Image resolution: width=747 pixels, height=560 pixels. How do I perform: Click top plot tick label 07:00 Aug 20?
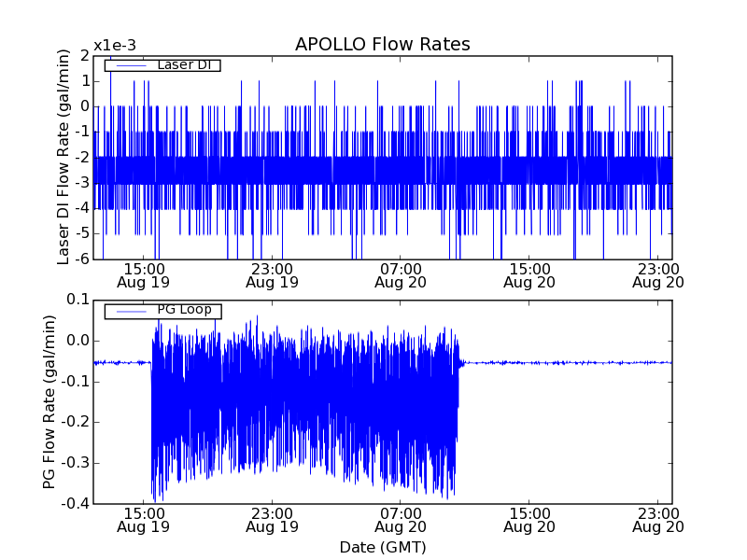pos(401,275)
